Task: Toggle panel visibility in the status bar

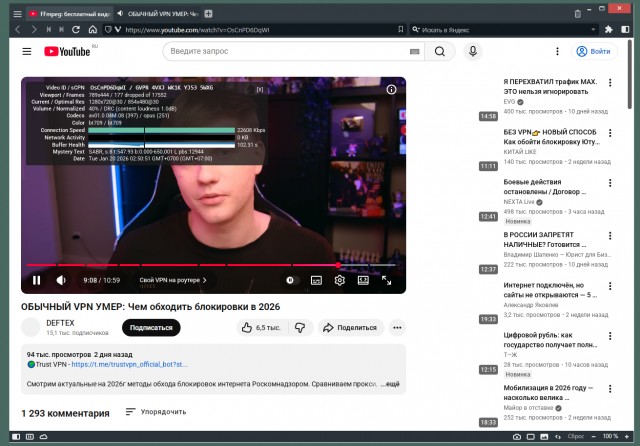Action: tap(16, 437)
